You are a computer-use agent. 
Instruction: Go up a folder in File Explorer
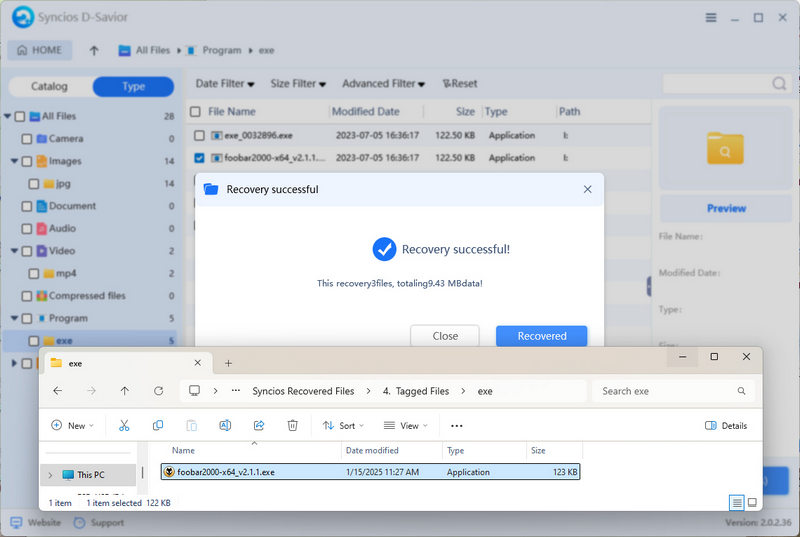(x=124, y=391)
